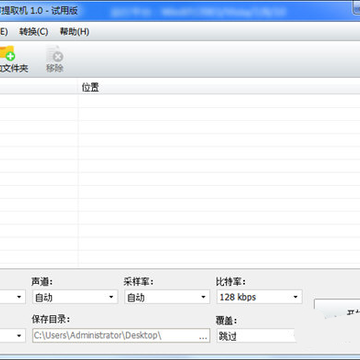Open the 采样率 dropdown set to 自动
360x360 pixels.
click(167, 297)
